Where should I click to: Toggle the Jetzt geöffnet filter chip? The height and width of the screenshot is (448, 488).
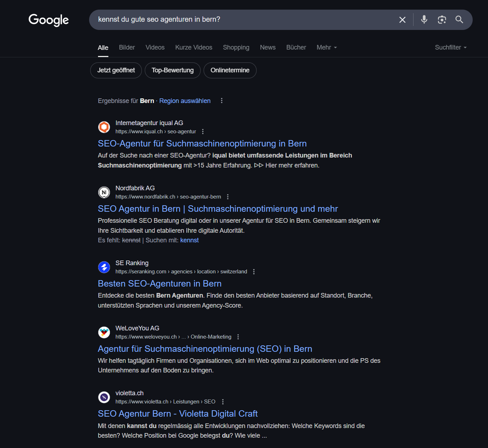[x=116, y=70]
